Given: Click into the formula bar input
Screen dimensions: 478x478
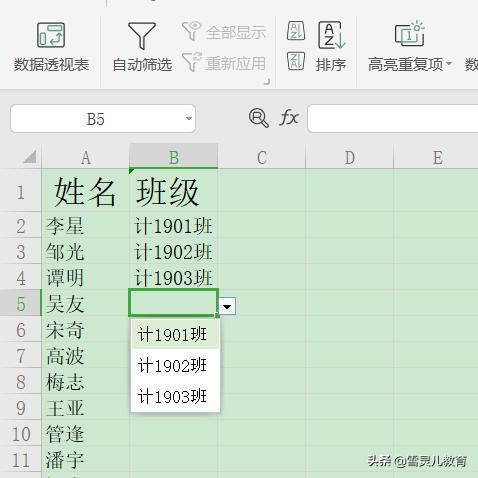Looking at the screenshot, I should (393, 119).
